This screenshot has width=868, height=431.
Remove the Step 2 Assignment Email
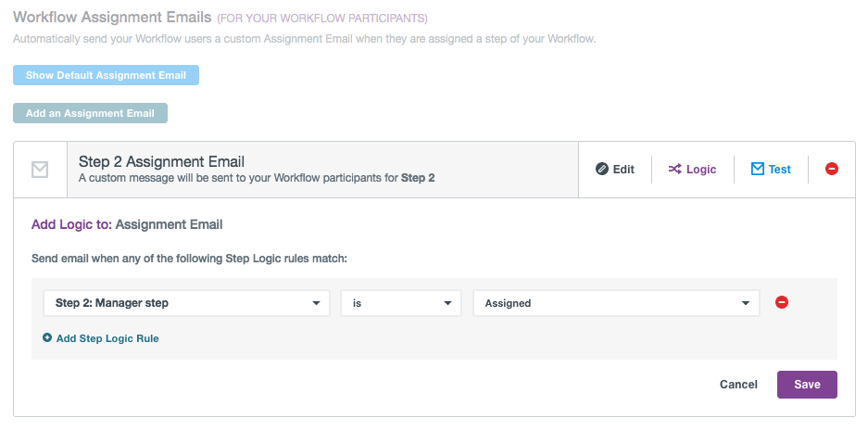(832, 170)
